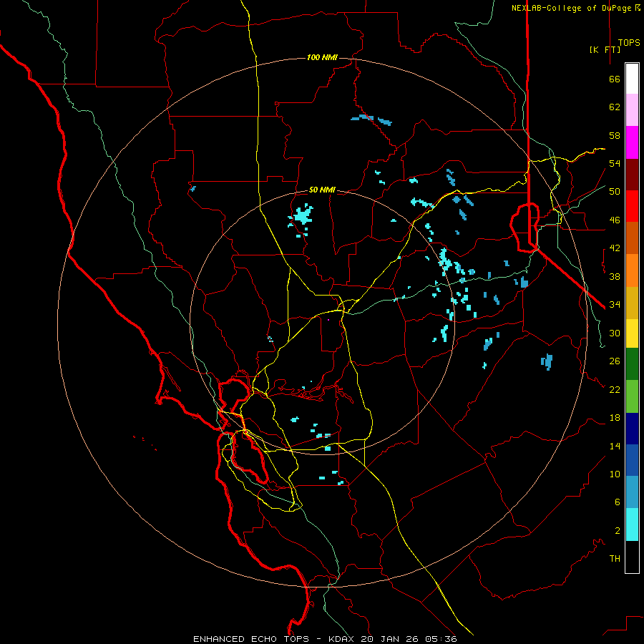Click the legend value "30"
The width and height of the screenshot is (644, 644).
pos(615,333)
